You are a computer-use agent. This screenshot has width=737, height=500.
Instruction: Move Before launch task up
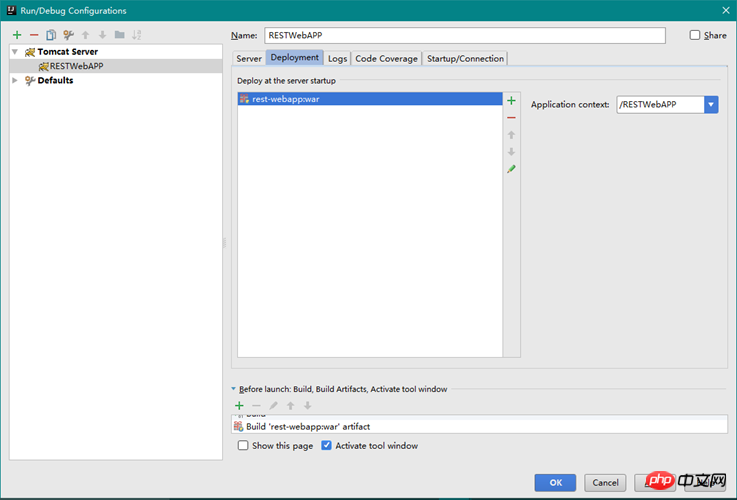[x=290, y=406]
